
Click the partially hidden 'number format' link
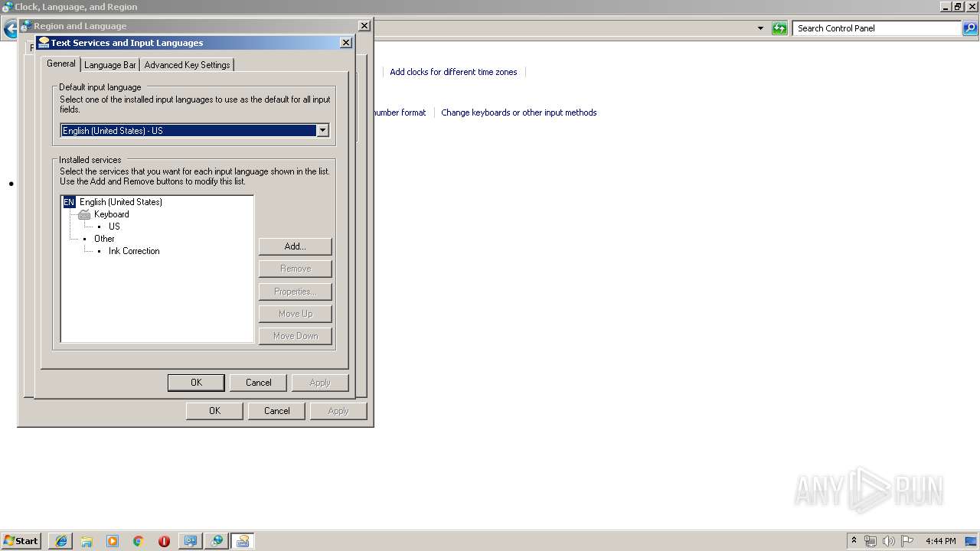tap(399, 112)
